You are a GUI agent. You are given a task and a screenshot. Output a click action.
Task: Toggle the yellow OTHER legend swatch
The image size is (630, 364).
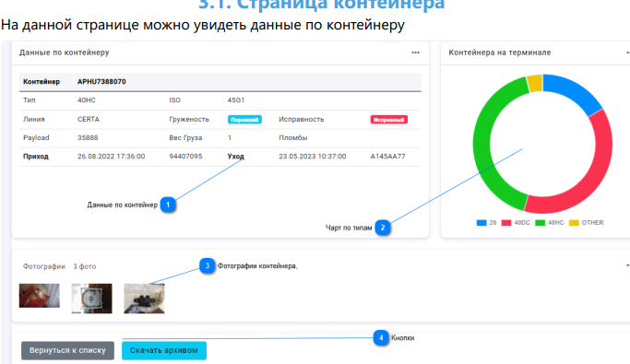tap(574, 223)
